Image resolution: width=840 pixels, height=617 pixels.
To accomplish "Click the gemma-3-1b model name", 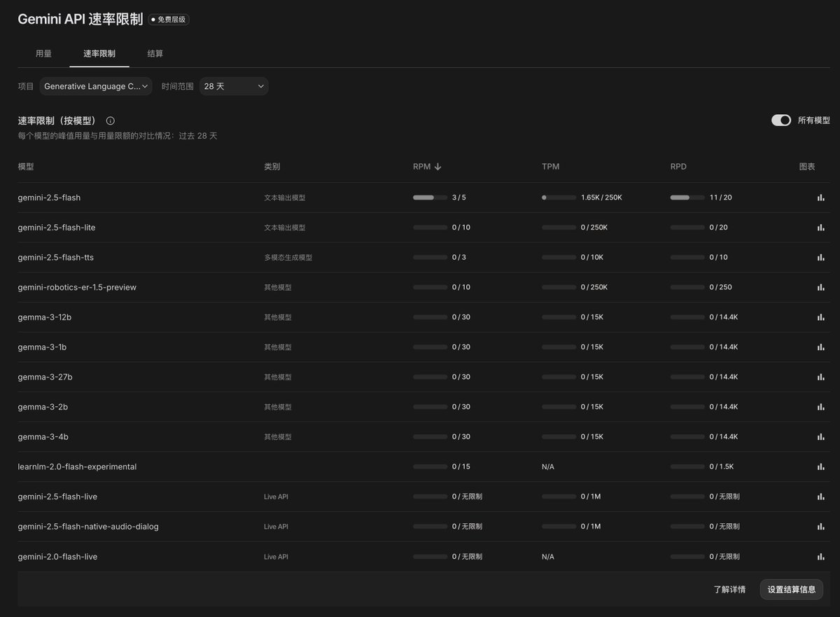I will (42, 347).
